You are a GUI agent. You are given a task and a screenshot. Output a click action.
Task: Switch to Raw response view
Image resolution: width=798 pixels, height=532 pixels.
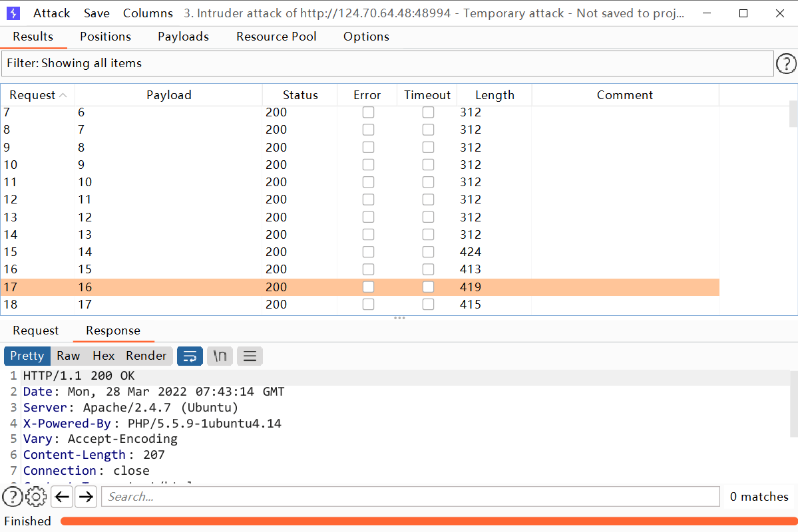tap(68, 356)
